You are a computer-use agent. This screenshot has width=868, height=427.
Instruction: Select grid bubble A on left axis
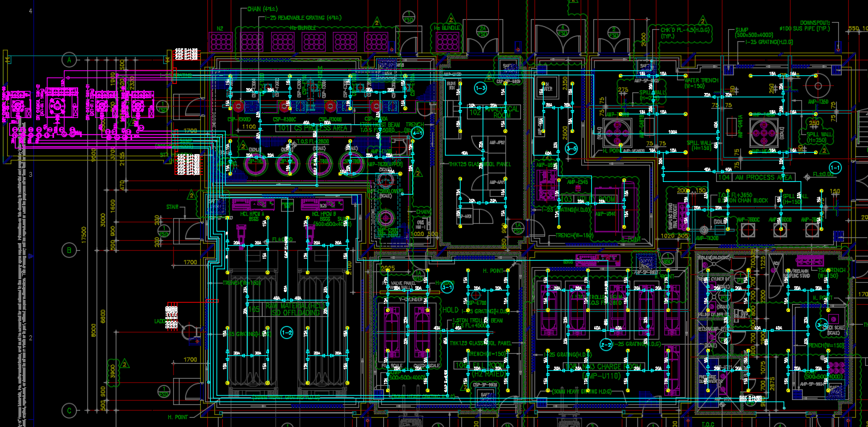tap(69, 61)
